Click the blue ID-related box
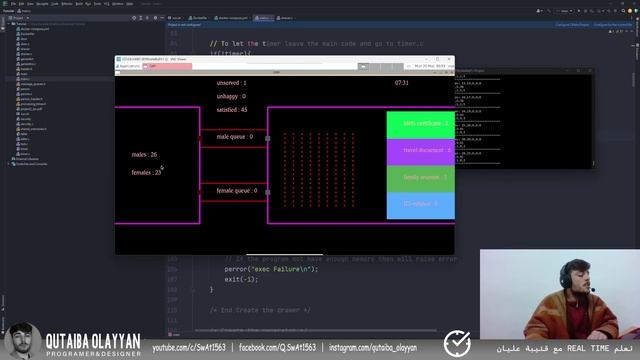The image size is (640, 360). point(420,205)
